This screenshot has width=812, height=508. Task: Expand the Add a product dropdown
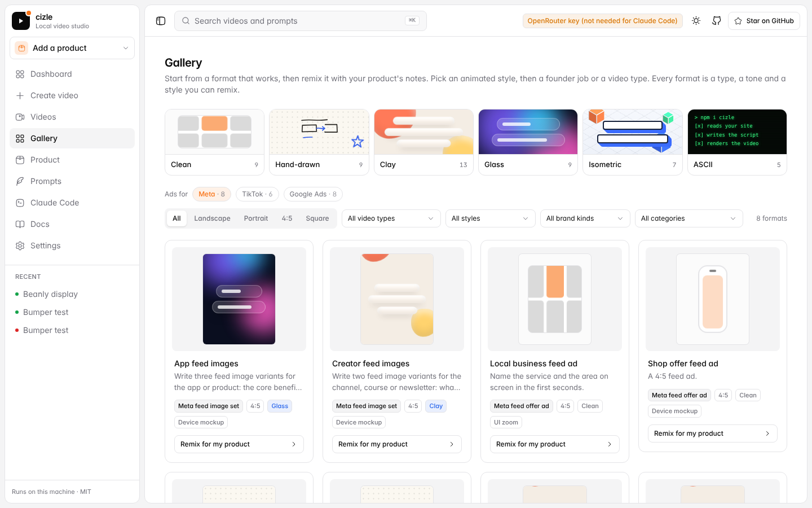click(72, 48)
